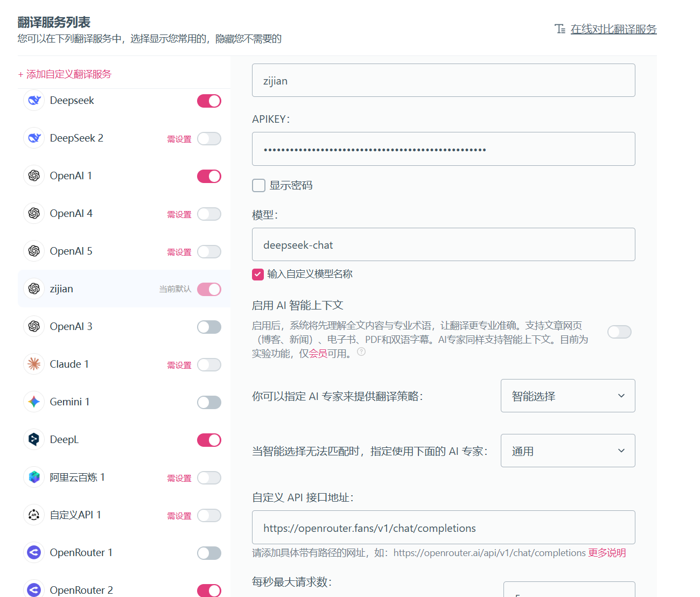Open the 通用 fallback expert dropdown
Screen dimensions: 700x597
(x=568, y=451)
